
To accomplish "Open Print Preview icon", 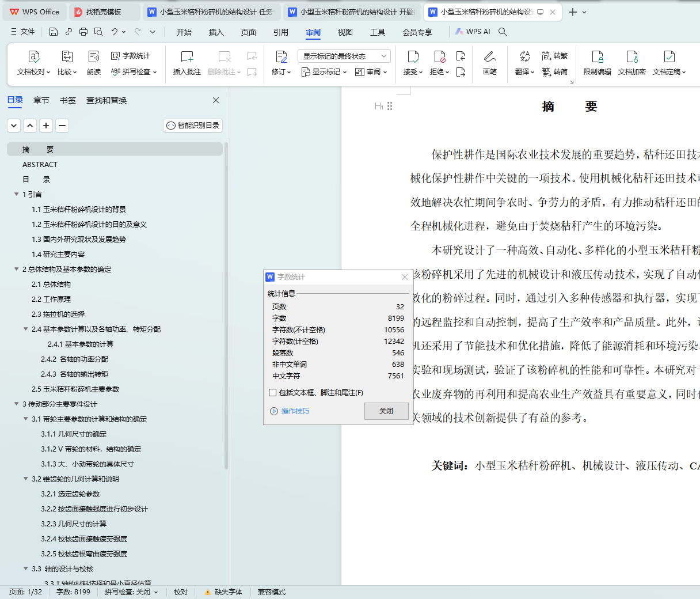I will point(98,32).
